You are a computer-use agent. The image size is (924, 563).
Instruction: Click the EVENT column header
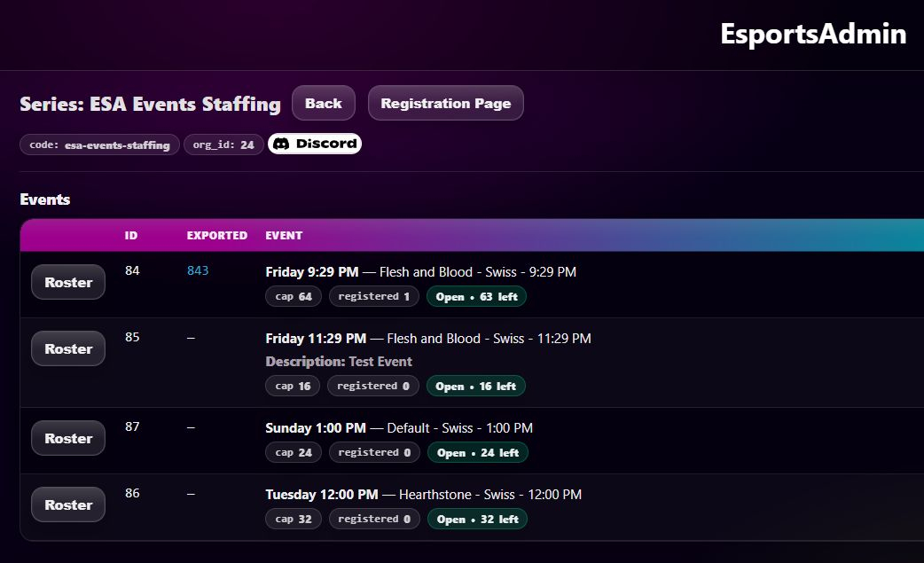(x=284, y=236)
